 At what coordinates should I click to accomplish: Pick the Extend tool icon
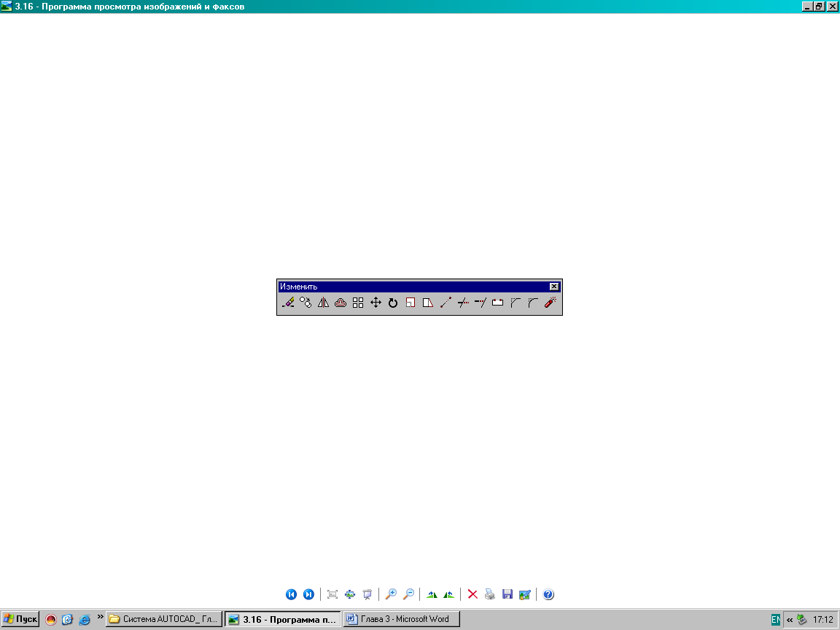(x=480, y=303)
